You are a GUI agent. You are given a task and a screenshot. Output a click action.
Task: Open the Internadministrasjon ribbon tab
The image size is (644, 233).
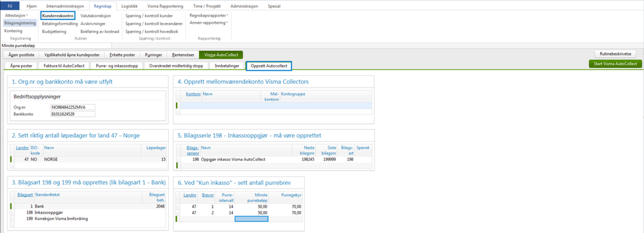pyautogui.click(x=65, y=6)
